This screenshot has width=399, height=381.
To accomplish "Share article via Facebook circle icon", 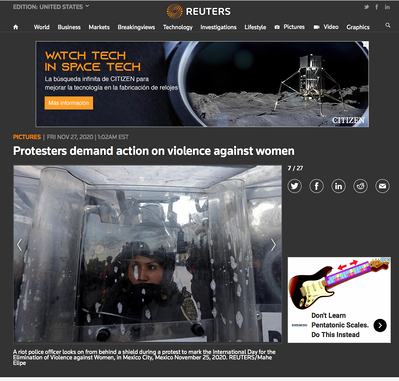I will click(x=316, y=186).
